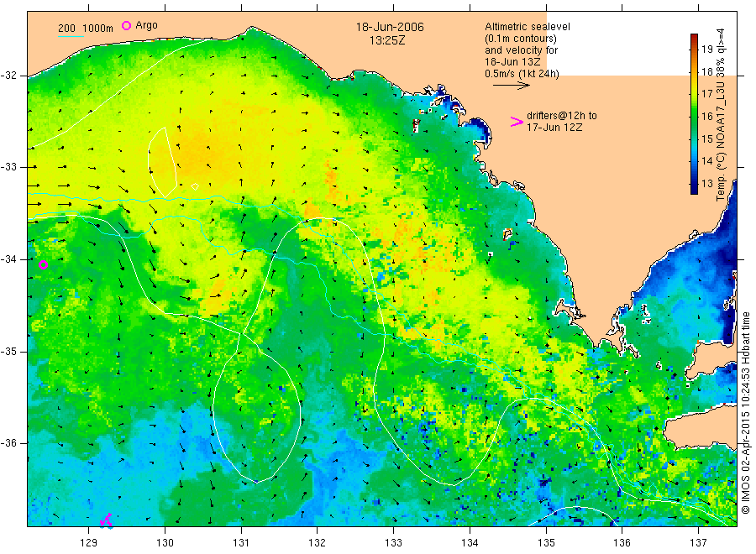This screenshot has height=554, width=756.
Task: Click the 19 label on the temperature scale
Action: pos(706,50)
